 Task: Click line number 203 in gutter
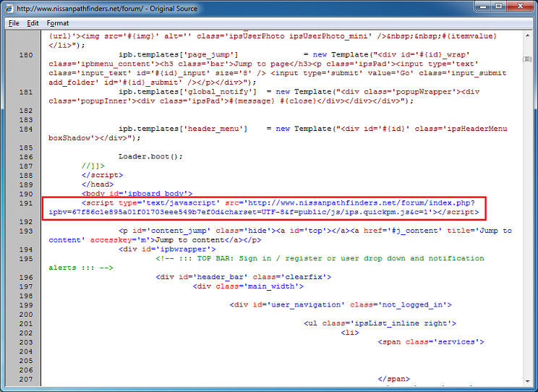(x=26, y=342)
